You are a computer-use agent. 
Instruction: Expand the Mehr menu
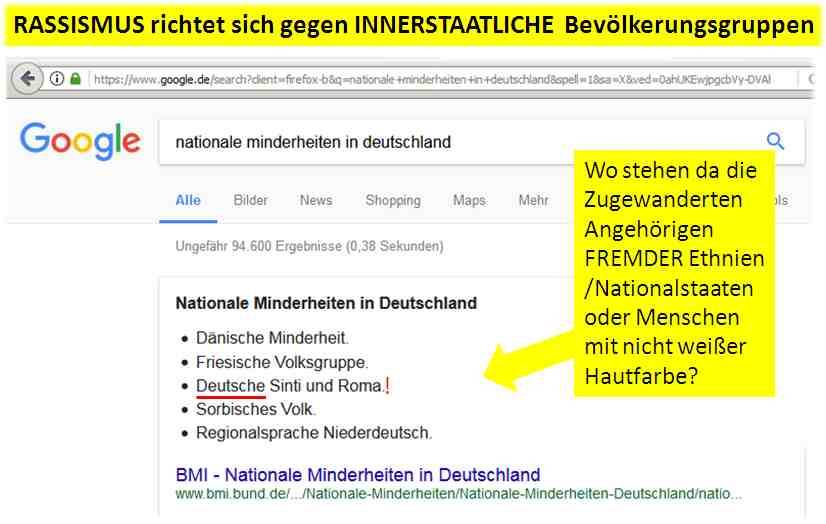(533, 201)
